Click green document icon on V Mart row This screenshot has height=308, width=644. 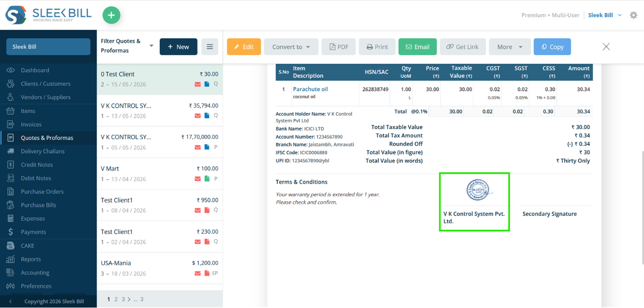207,179
